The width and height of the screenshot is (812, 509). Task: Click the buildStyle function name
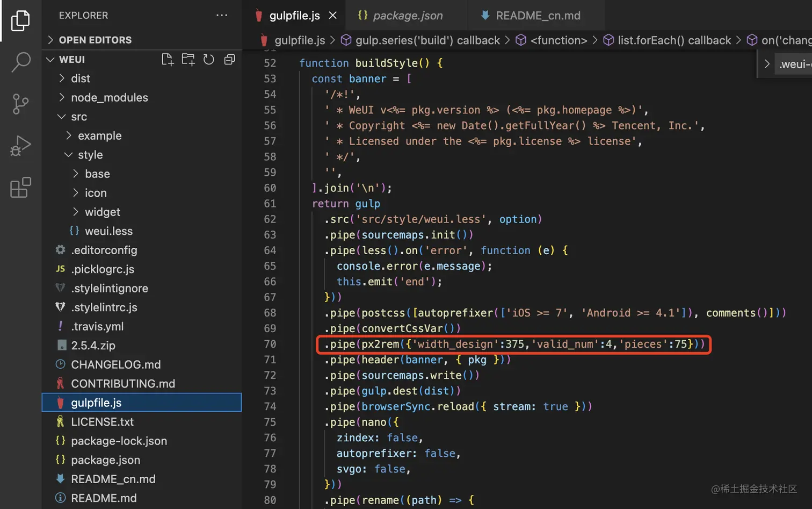pos(386,63)
